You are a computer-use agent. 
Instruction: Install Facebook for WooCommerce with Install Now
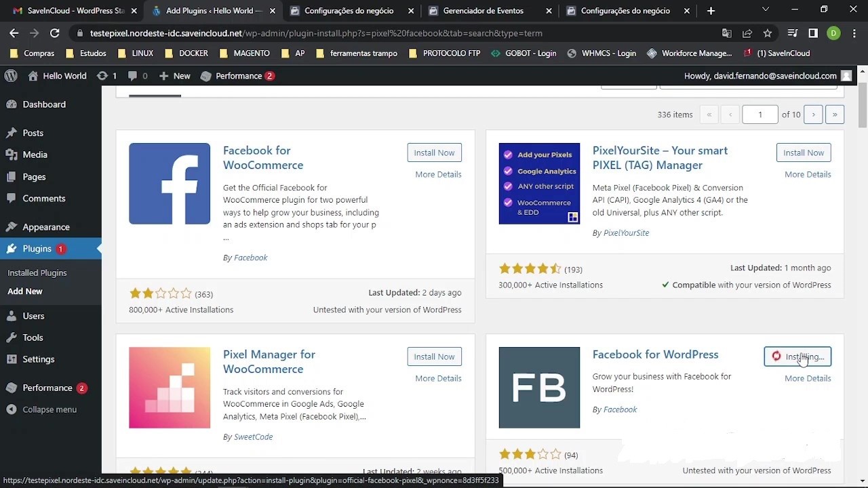point(434,152)
